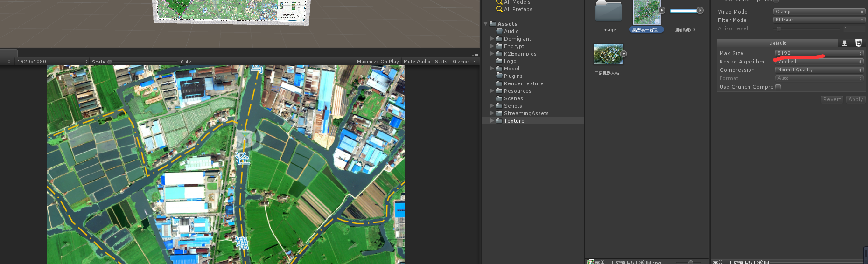
Task: Click the Revert button
Action: click(832, 99)
